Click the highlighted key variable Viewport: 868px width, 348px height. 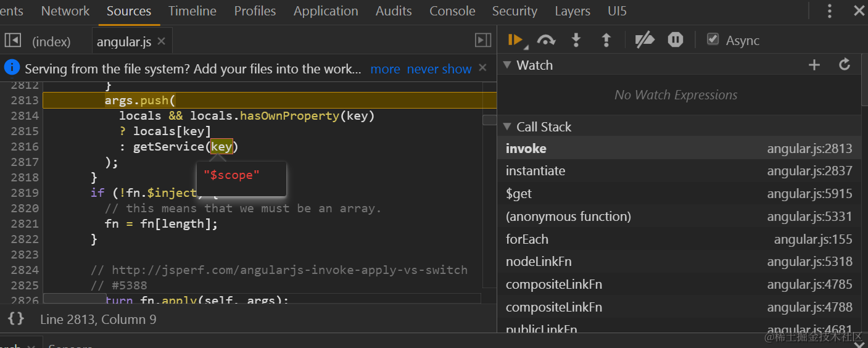coord(221,146)
